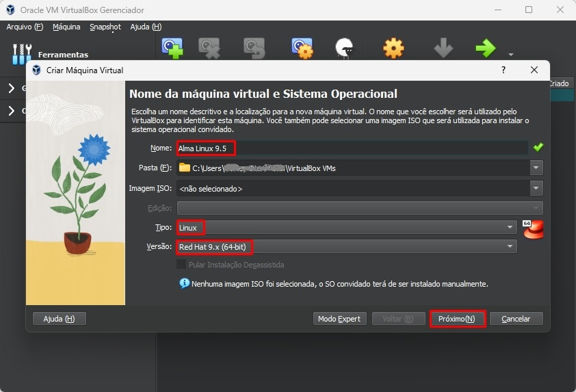Open the Tipo dropdown list
576x392 pixels.
tap(347, 227)
